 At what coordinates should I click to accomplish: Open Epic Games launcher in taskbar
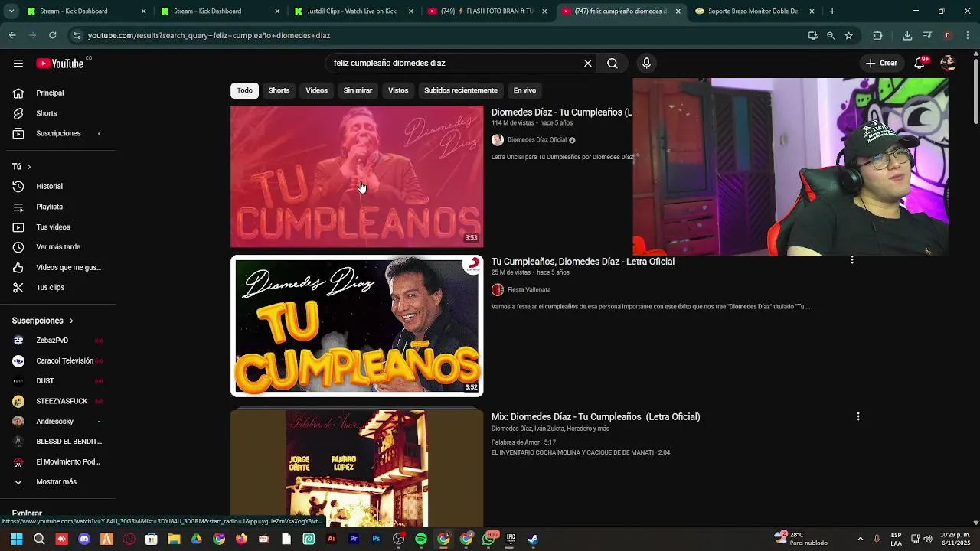point(511,539)
